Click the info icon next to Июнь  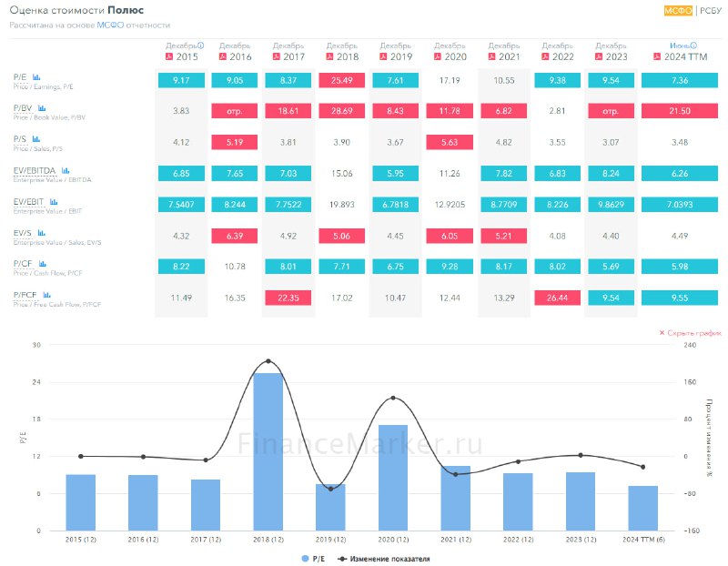tap(693, 45)
